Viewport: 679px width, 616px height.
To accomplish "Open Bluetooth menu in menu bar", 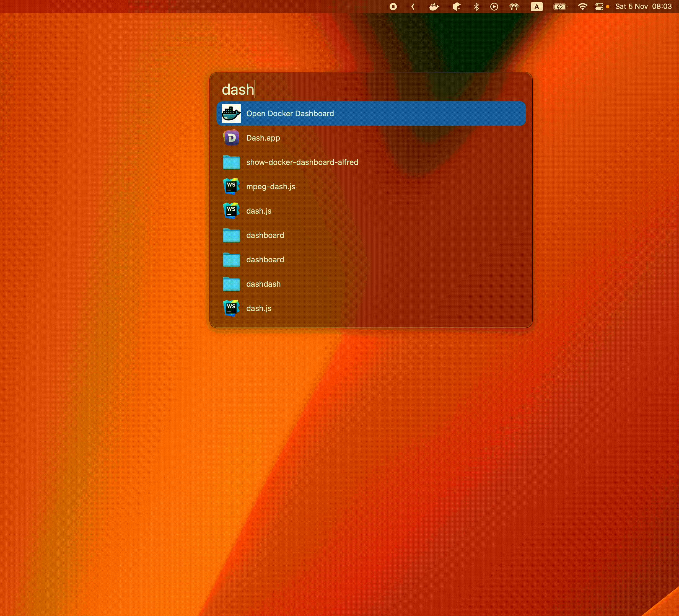I will click(476, 7).
